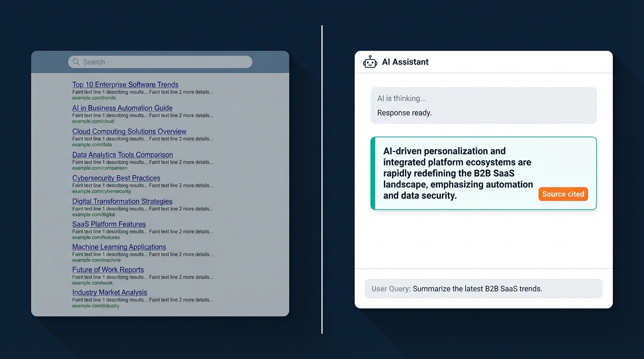Visit the Cybersecurity Best Practices result

(x=116, y=178)
